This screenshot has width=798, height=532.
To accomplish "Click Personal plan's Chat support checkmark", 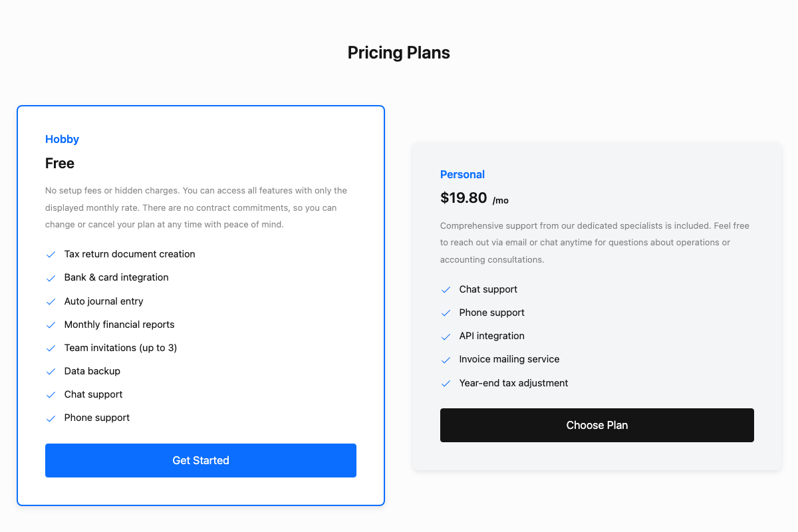I will tap(446, 290).
